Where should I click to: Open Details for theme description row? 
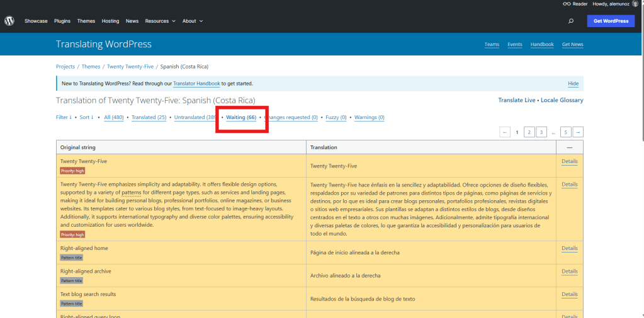[570, 185]
